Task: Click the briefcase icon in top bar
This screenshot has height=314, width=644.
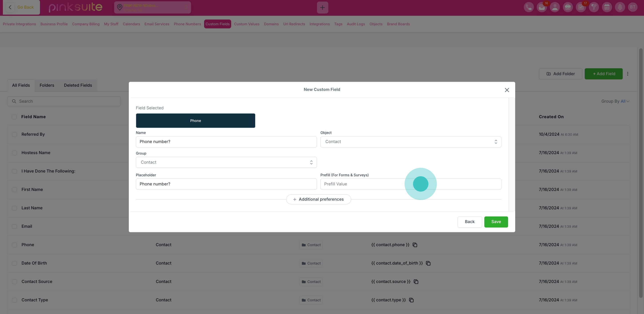Action: [568, 7]
